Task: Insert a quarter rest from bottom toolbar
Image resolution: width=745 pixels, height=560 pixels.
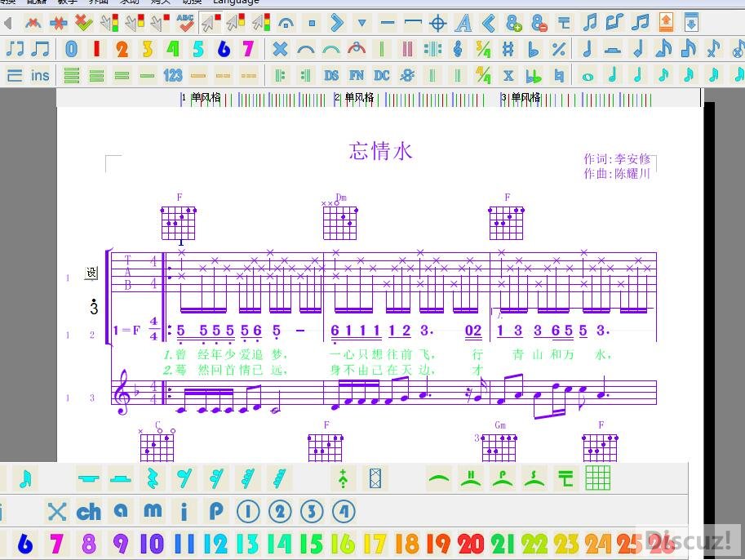Action: (x=153, y=478)
